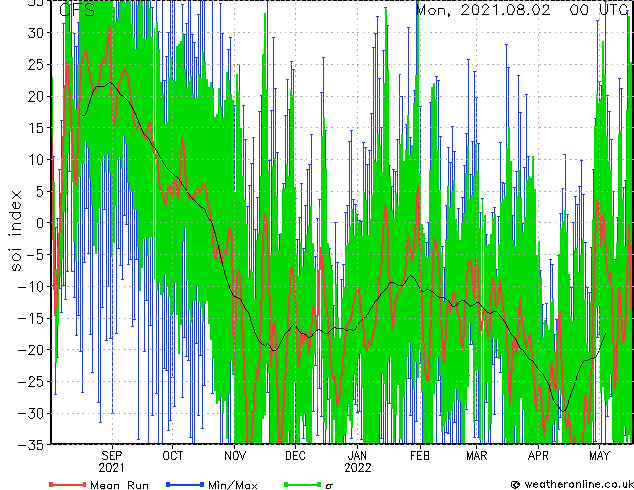Click the '5' y-axis value
This screenshot has height=490, width=634.
40,191
